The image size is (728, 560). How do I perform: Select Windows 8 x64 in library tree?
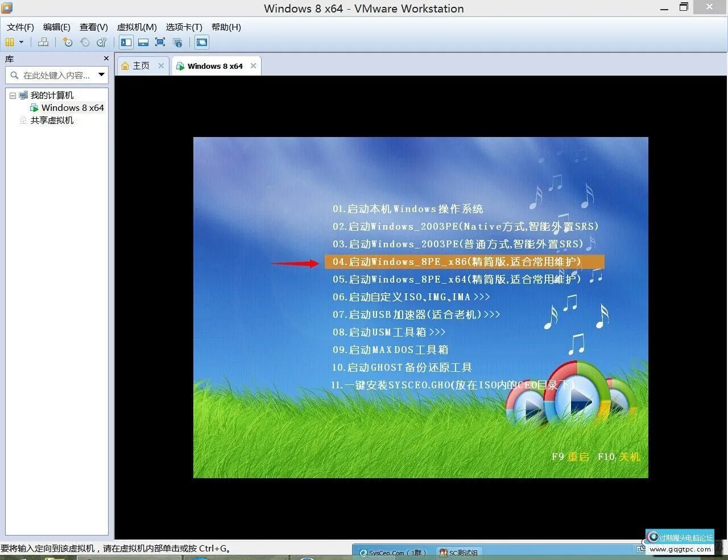point(72,108)
